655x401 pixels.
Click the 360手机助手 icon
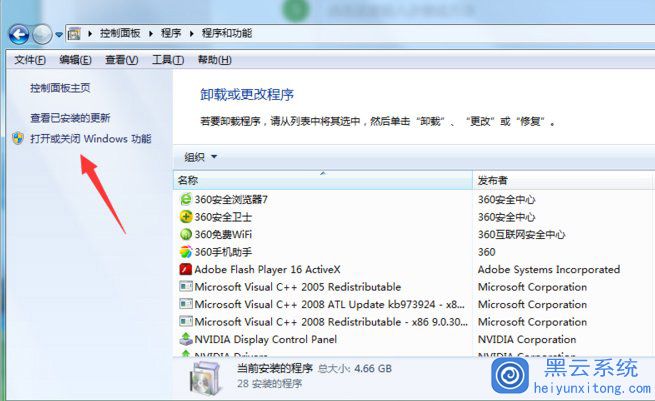pos(185,252)
